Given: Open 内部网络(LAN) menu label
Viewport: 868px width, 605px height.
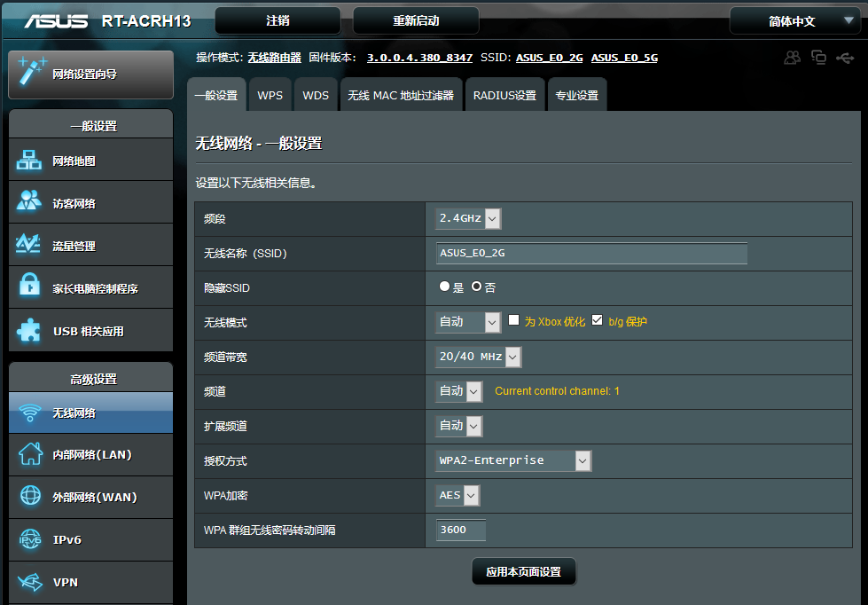Looking at the screenshot, I should (92, 455).
